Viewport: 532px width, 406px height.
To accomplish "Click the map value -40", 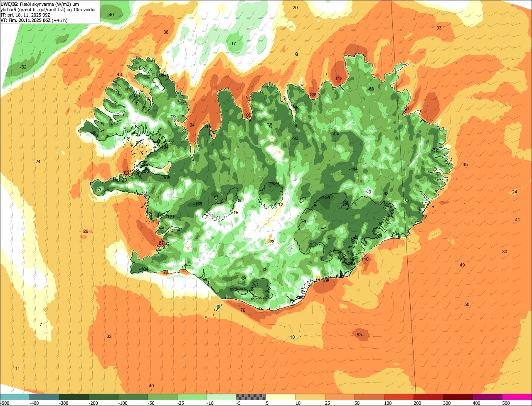I will [x=111, y=15].
